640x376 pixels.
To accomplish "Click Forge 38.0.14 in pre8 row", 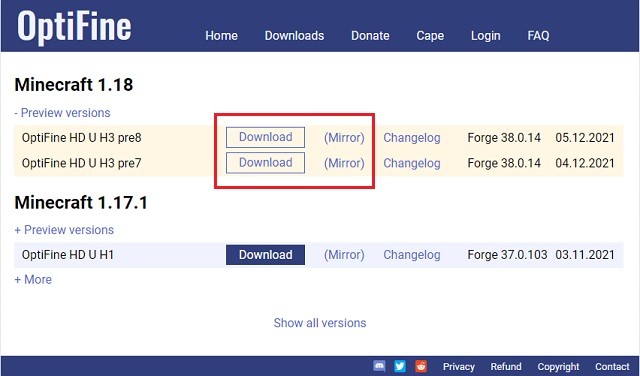I will coord(504,138).
